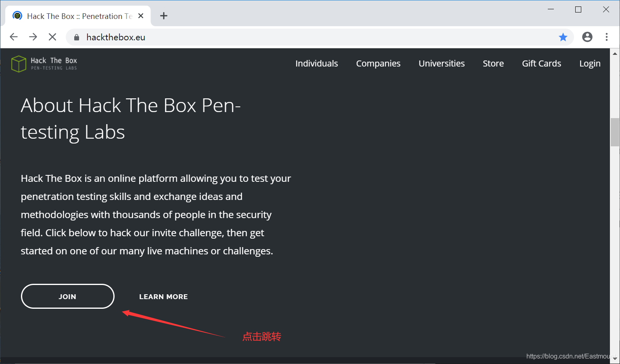Image resolution: width=620 pixels, height=364 pixels.
Task: Toggle the bookmark star icon
Action: pos(563,37)
